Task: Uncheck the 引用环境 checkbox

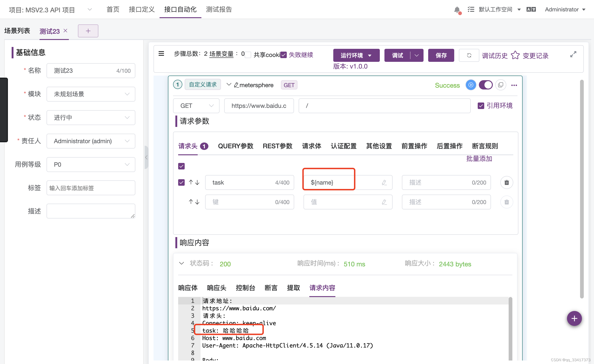Action: (x=481, y=106)
